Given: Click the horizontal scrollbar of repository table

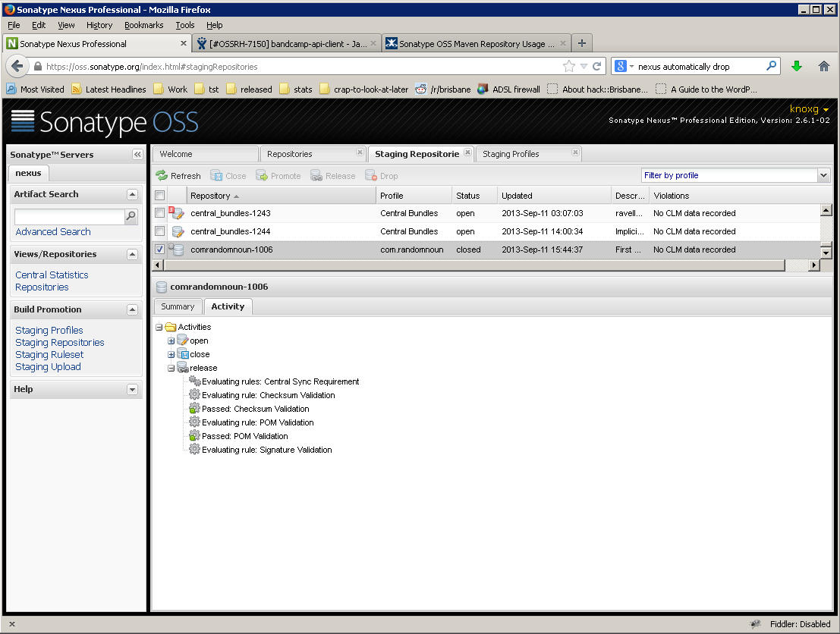Looking at the screenshot, I should click(x=474, y=265).
